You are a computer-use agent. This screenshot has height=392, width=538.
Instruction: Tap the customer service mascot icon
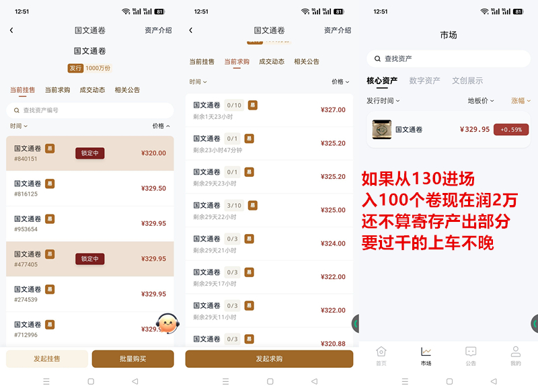point(167,323)
